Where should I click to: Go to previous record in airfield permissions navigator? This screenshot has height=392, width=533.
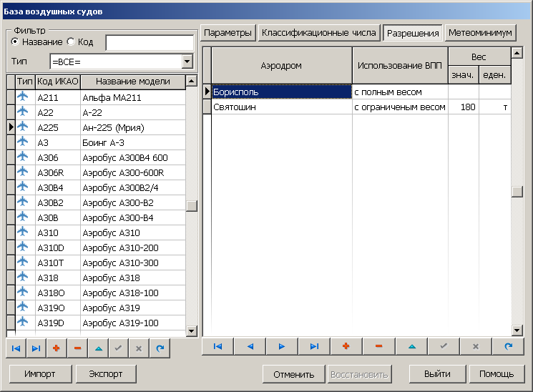click(x=250, y=346)
